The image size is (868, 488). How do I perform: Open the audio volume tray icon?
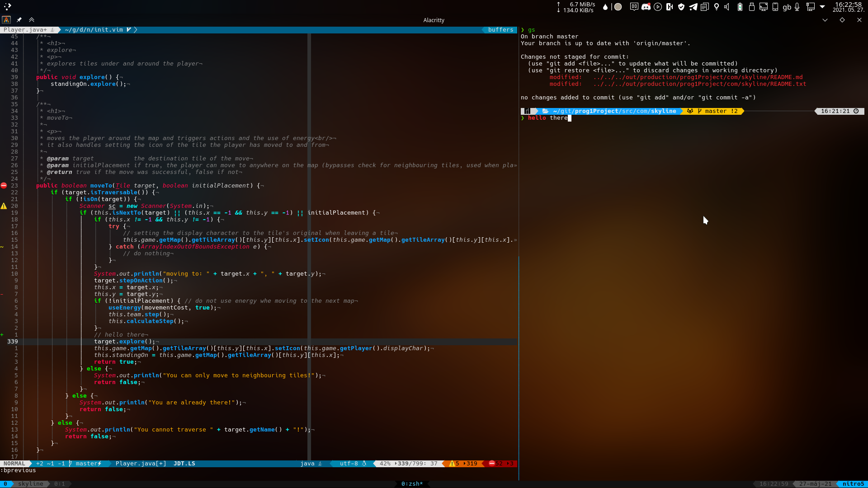(x=727, y=7)
